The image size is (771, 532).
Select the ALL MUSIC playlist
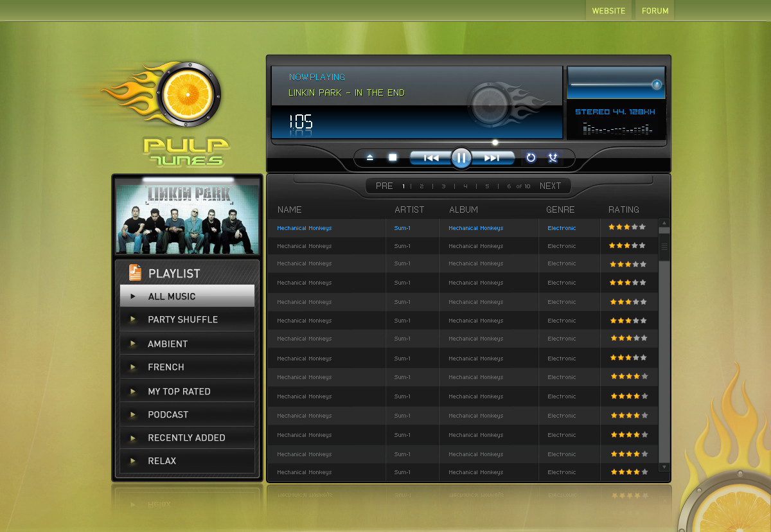(x=187, y=296)
